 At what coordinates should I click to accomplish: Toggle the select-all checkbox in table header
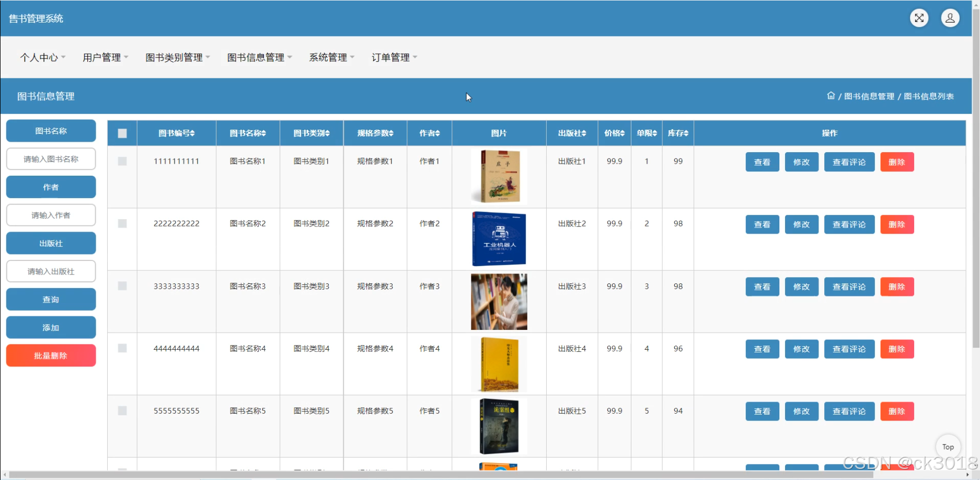coord(122,133)
